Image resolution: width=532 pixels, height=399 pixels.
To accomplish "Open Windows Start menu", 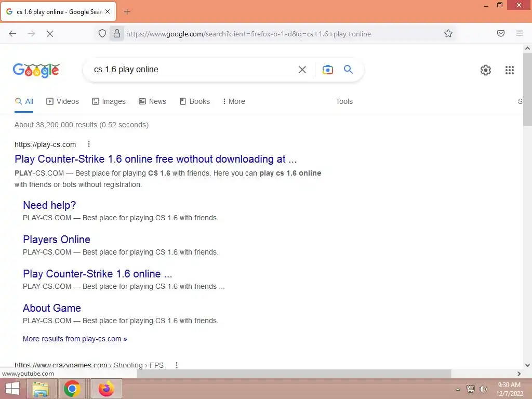I will point(12,389).
